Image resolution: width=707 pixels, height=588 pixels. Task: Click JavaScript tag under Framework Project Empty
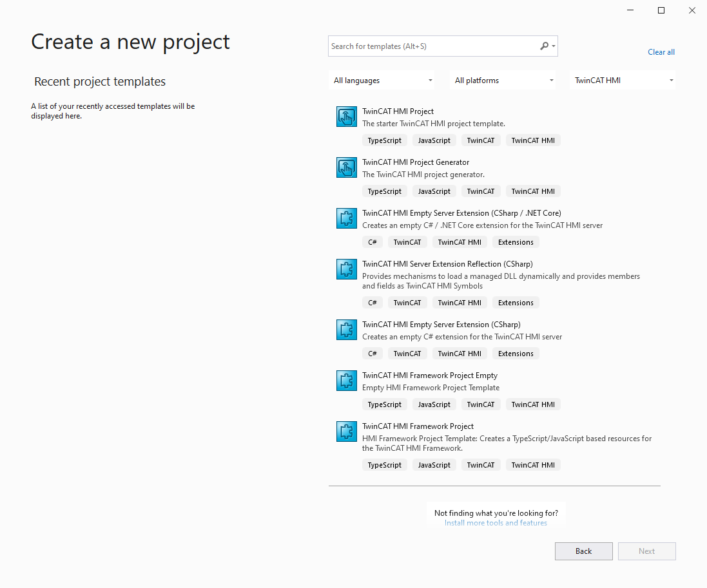[434, 404]
